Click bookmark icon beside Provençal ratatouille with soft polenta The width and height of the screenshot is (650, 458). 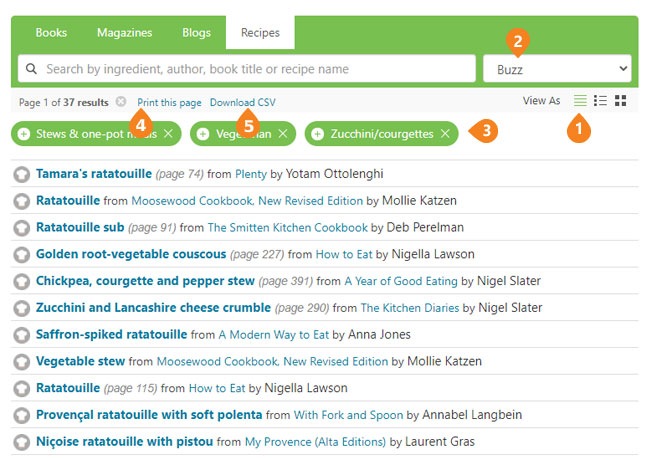point(22,415)
